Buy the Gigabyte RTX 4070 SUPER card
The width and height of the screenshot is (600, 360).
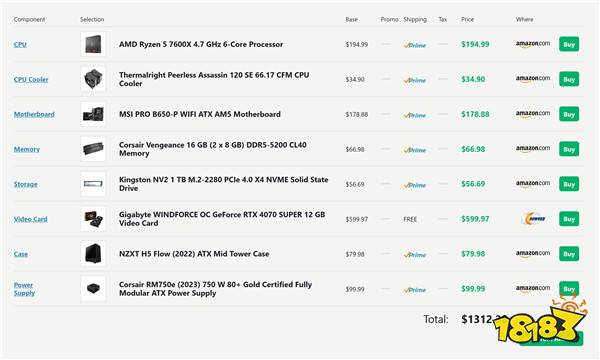point(569,219)
